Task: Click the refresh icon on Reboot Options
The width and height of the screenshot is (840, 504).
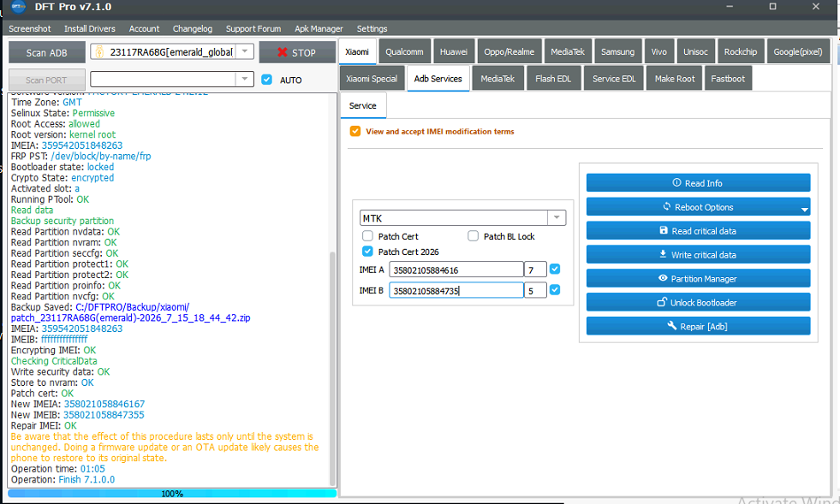Action: click(x=667, y=206)
